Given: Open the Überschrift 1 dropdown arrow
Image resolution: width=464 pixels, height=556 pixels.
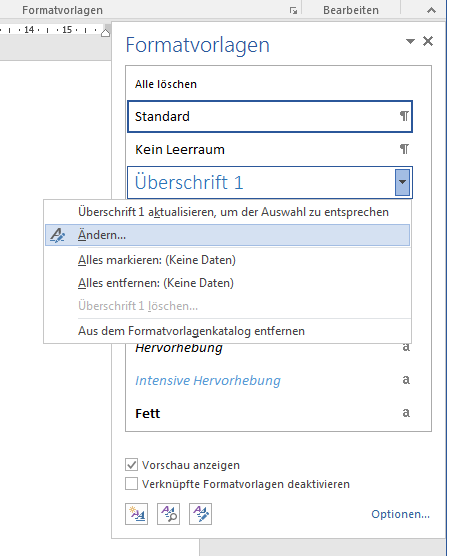Looking at the screenshot, I should (x=402, y=182).
